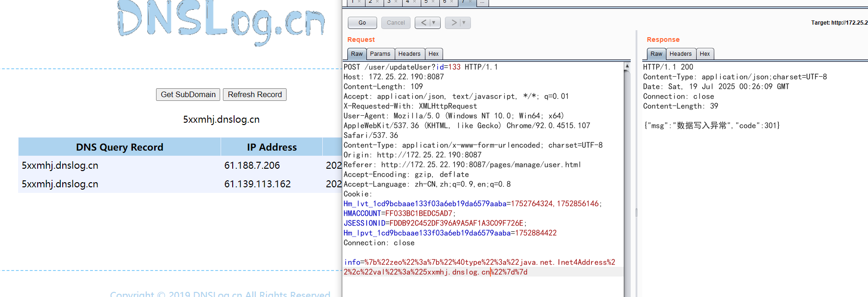Click the response Content-Type header line
This screenshot has width=868, height=297.
coord(735,77)
